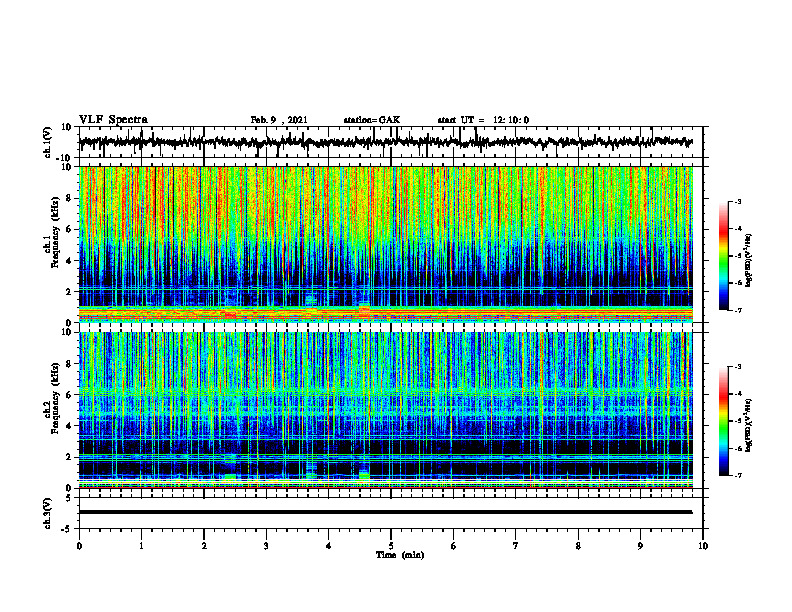Click the "-5" tick on the ch.3(V) axis
The height and width of the screenshot is (612, 792).
point(67,529)
